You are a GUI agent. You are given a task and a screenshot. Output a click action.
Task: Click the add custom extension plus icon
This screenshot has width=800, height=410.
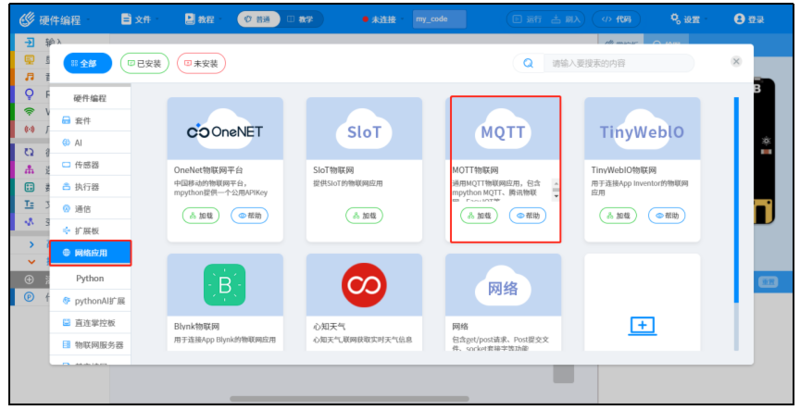click(x=642, y=325)
